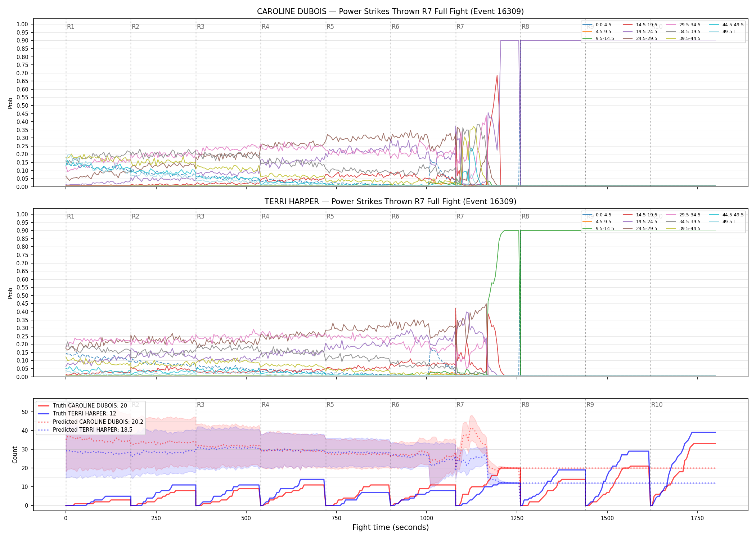The height and width of the screenshot is (540, 756).
Task: Click the R8 round marker in Terri Harper chart
Action: (525, 216)
